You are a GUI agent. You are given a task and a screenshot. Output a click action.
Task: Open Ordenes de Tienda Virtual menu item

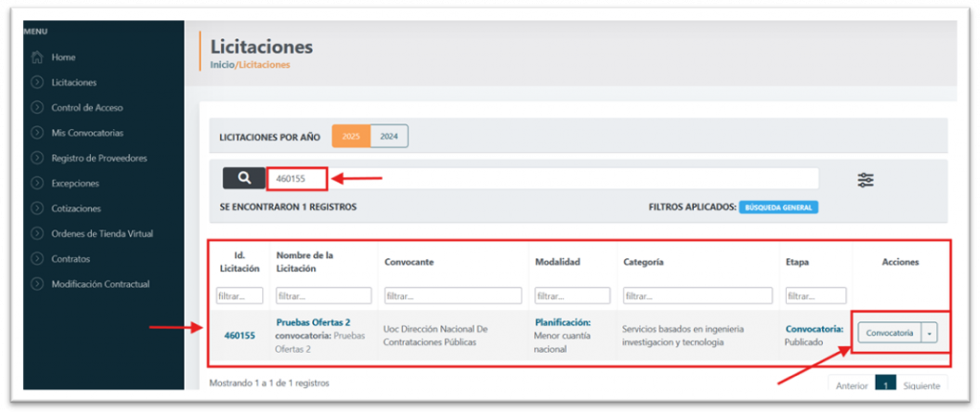tap(102, 234)
